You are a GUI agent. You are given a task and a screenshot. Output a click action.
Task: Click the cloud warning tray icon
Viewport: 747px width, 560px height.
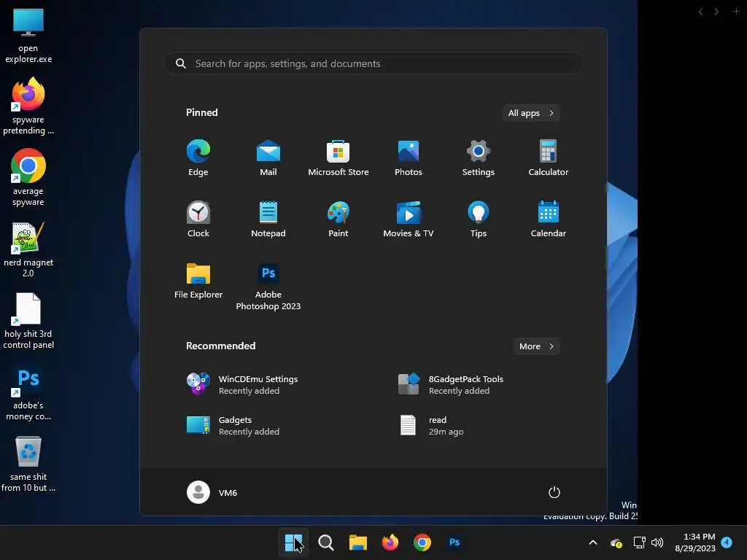point(616,542)
